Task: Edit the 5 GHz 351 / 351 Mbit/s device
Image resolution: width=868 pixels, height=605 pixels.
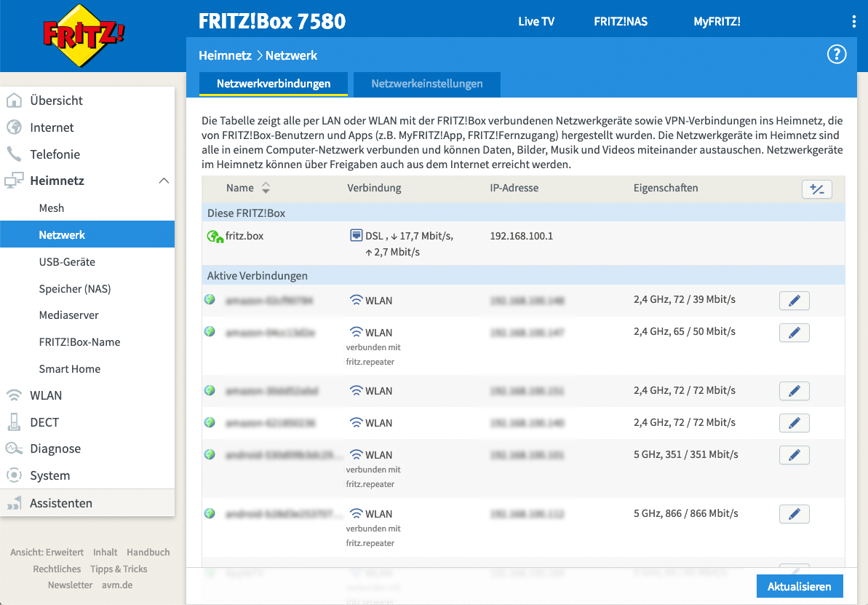Action: pos(795,455)
